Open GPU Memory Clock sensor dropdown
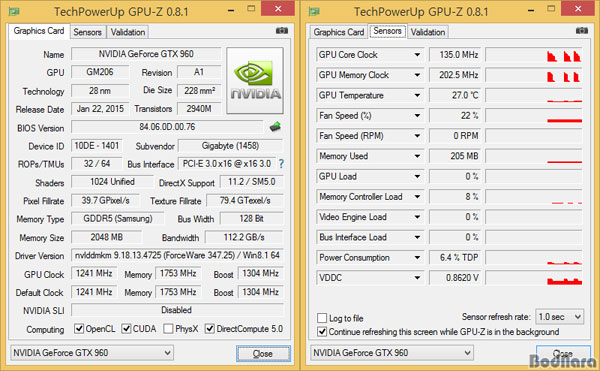Viewport: 600px width, 371px height. click(417, 75)
